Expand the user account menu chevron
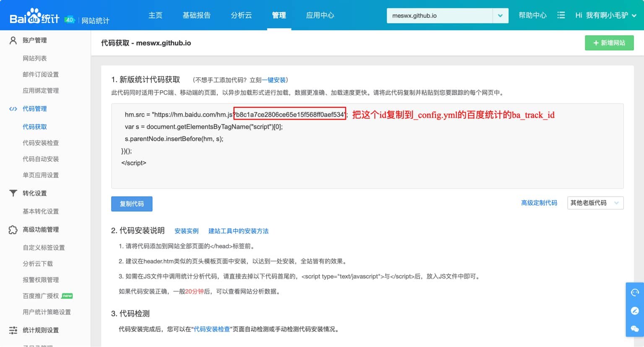 (x=634, y=16)
